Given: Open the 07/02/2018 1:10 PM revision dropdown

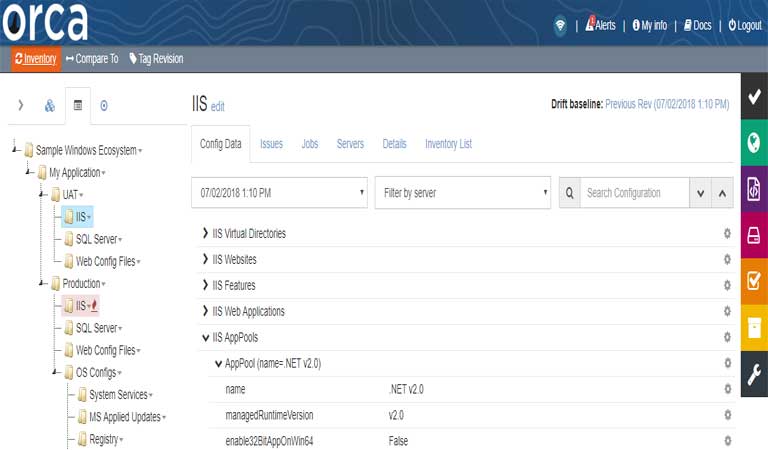Looking at the screenshot, I should pyautogui.click(x=279, y=193).
